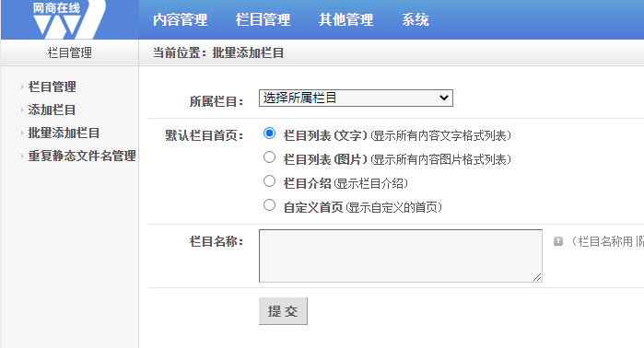Screen dimensions: 644x348
Task: Click the arrow bullet before 添加栏目
Action: pyautogui.click(x=22, y=110)
